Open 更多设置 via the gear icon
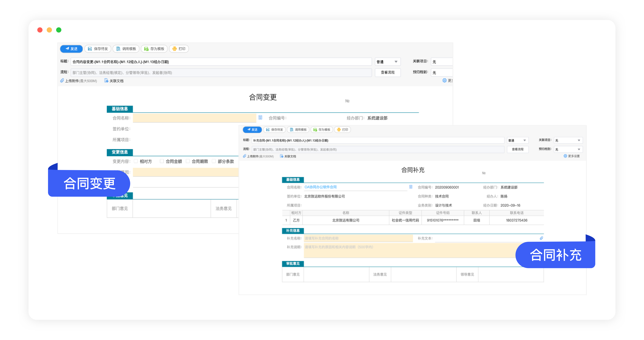Image resolution: width=644 pixels, height=340 pixels. pyautogui.click(x=565, y=156)
